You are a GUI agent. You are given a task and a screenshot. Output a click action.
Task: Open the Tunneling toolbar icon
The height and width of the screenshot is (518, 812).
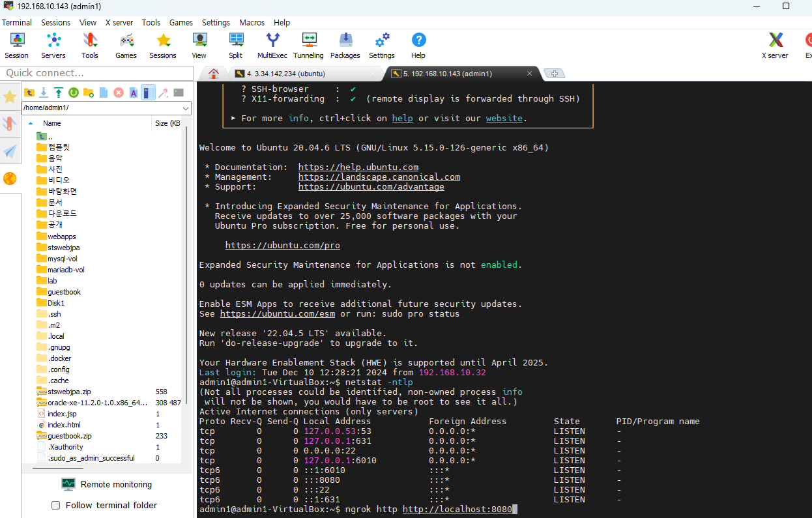(309, 46)
